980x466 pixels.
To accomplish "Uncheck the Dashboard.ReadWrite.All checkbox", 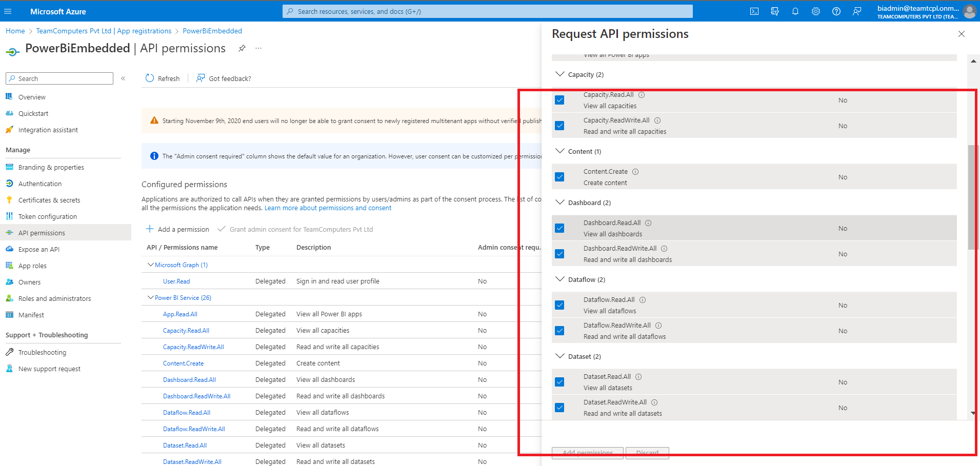I will [559, 254].
